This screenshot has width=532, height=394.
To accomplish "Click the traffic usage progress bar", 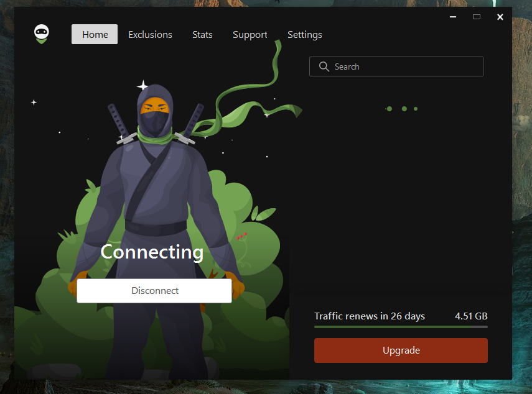I will (401, 327).
